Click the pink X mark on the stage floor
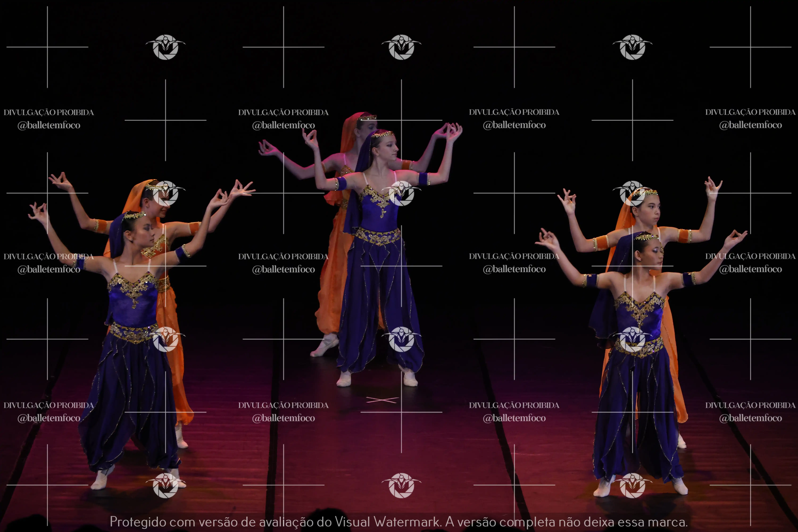798x532 pixels. [x=382, y=400]
